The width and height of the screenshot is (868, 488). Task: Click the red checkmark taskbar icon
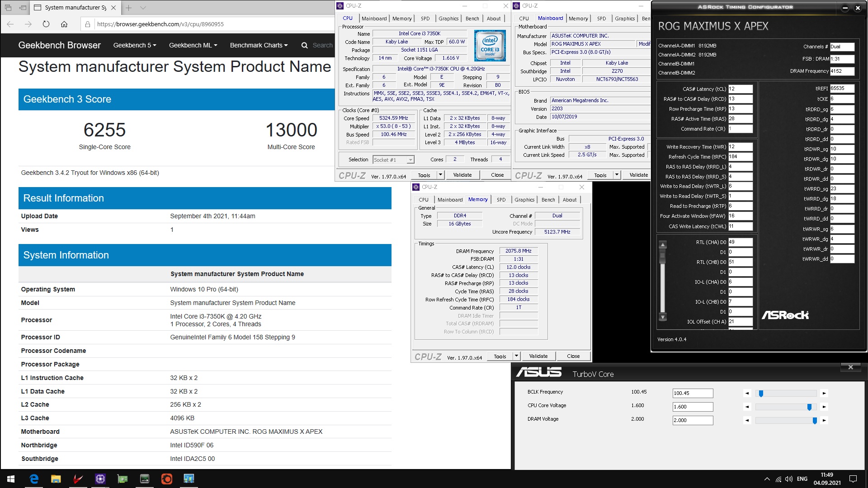78,479
